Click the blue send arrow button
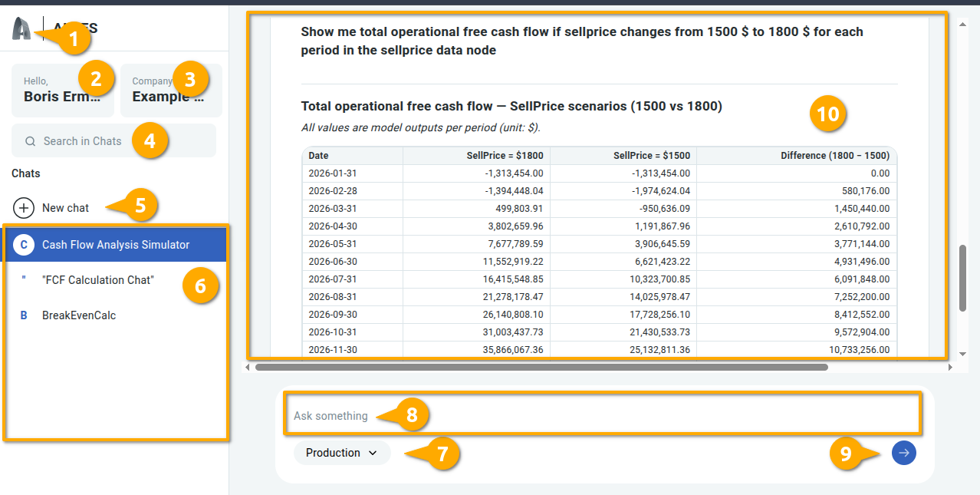 [x=903, y=453]
